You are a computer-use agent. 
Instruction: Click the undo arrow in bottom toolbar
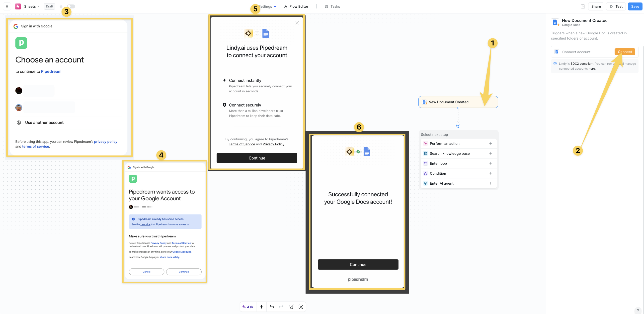point(272,307)
